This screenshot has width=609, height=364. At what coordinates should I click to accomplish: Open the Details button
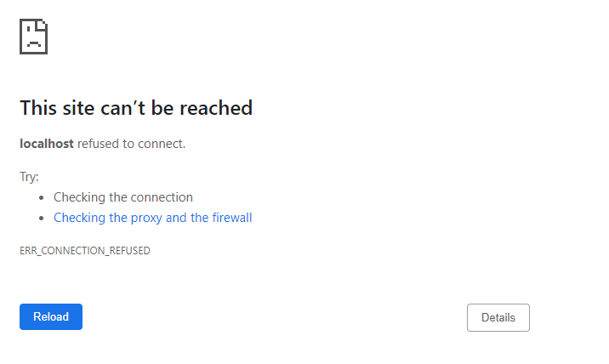pos(498,318)
